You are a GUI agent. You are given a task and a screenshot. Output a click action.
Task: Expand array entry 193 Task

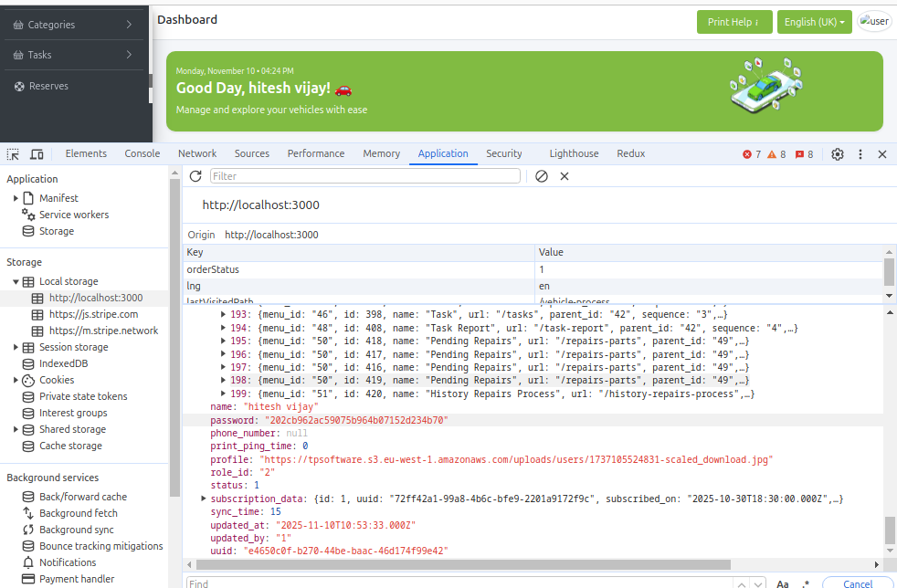tap(223, 314)
